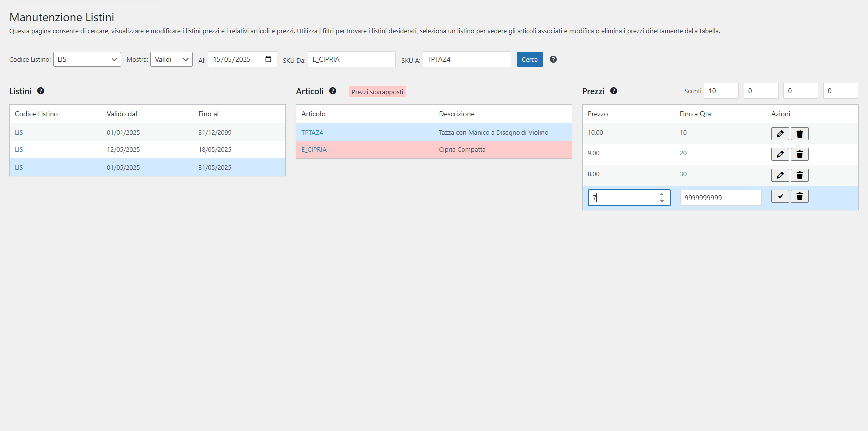Focus the Fino a Qta field 9999999999
This screenshot has height=431, width=868.
pyautogui.click(x=721, y=198)
